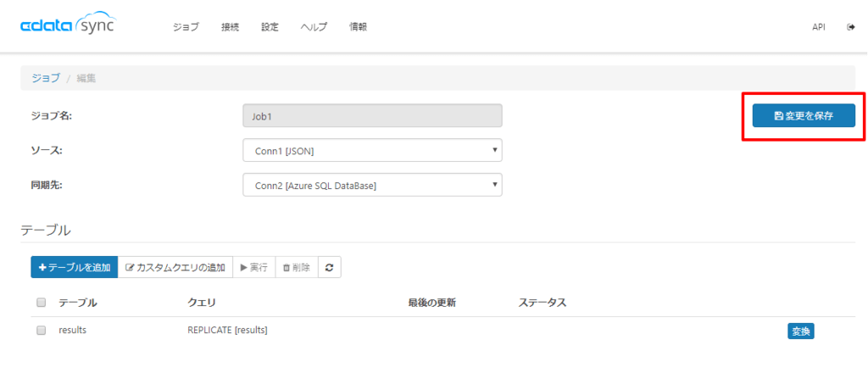Open the 変換 button for results row
Image resolution: width=868 pixels, height=384 pixels.
pos(800,331)
